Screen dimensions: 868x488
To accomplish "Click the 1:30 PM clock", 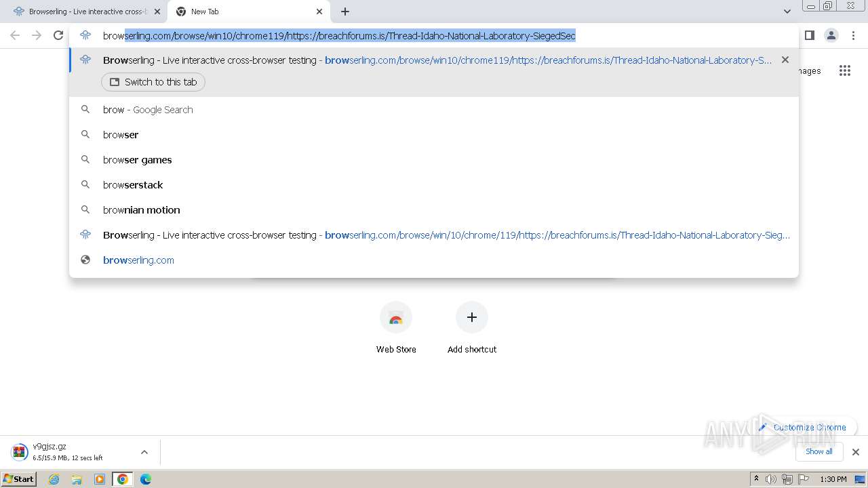I will click(x=833, y=479).
